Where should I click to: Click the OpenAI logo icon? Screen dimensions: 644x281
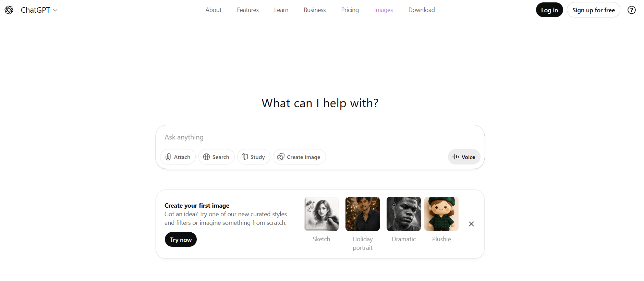(x=9, y=10)
